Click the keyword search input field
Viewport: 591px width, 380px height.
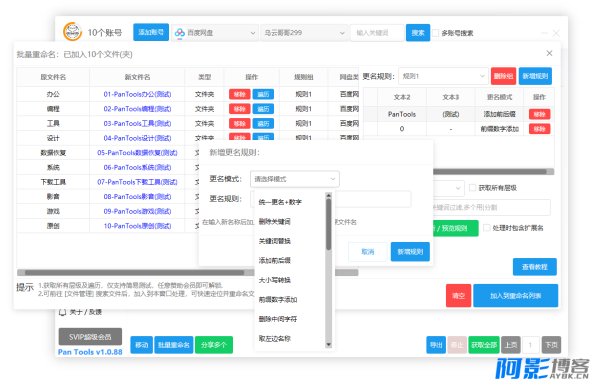377,33
